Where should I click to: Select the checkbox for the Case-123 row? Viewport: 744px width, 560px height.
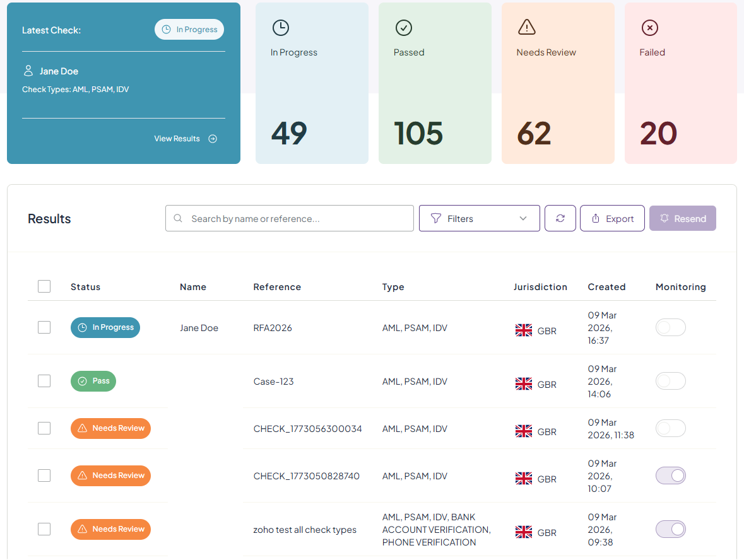44,381
